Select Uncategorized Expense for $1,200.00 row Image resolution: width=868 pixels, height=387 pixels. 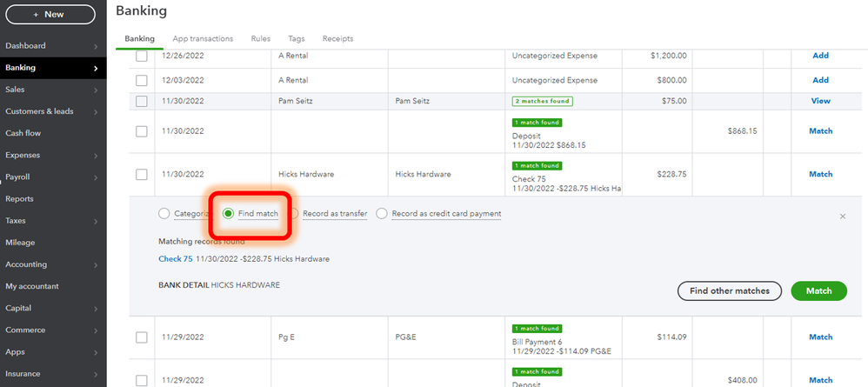(x=554, y=56)
